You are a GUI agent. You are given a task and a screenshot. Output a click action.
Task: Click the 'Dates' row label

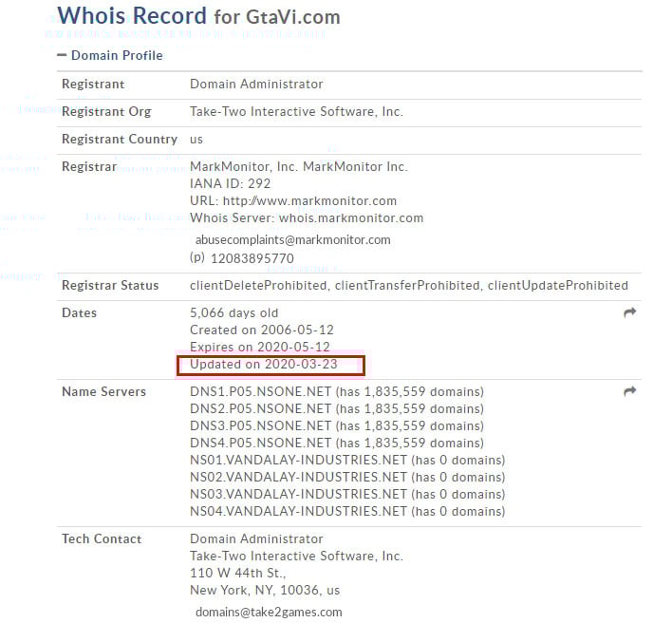click(x=79, y=312)
